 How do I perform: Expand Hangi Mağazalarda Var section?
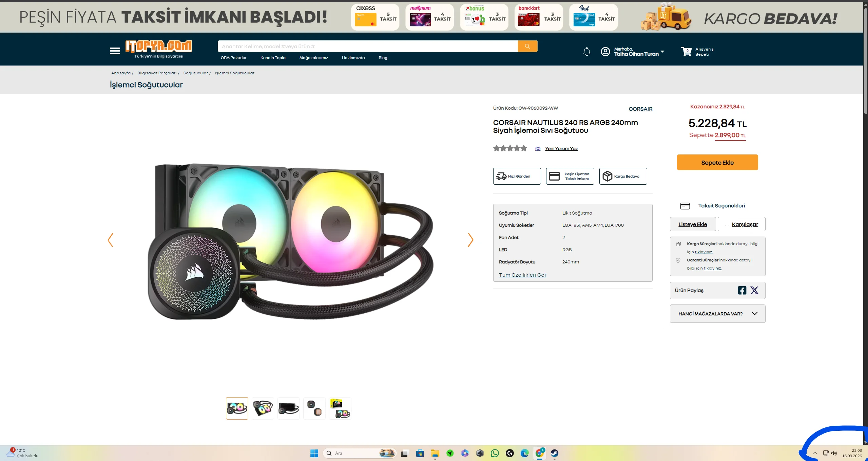pyautogui.click(x=717, y=314)
